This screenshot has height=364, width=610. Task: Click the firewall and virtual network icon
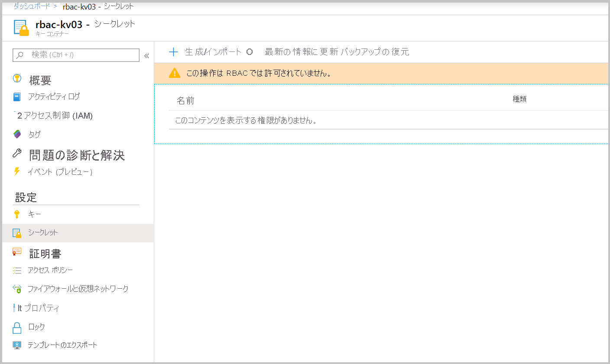click(17, 289)
